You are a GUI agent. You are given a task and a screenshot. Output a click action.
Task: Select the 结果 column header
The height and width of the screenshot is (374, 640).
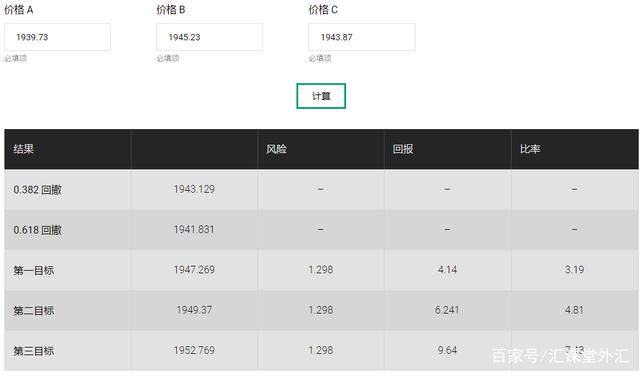click(x=23, y=149)
